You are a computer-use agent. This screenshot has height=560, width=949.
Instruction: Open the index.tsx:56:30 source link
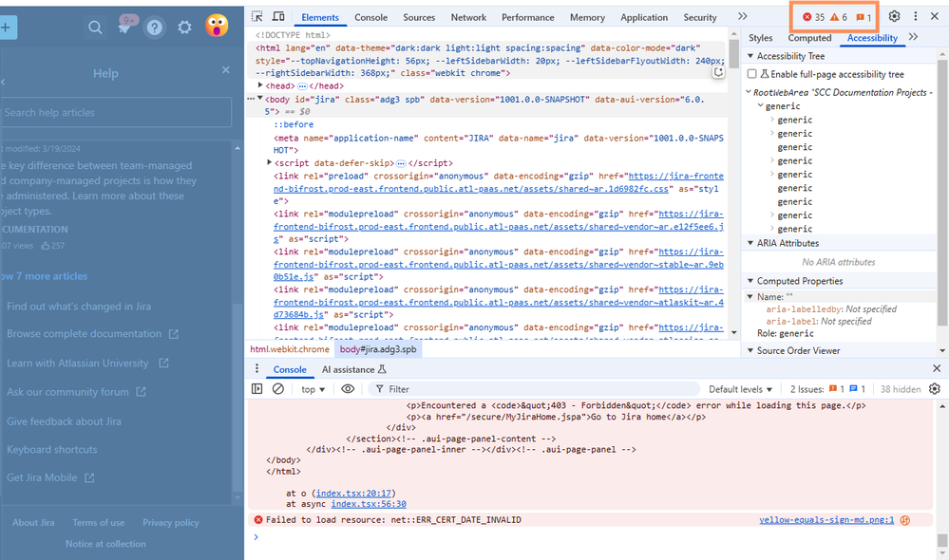tap(369, 504)
